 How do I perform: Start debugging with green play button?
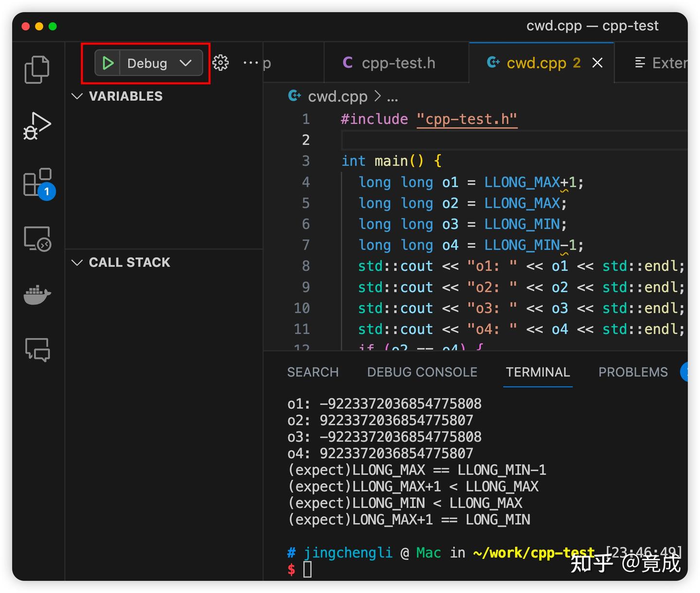coord(107,63)
